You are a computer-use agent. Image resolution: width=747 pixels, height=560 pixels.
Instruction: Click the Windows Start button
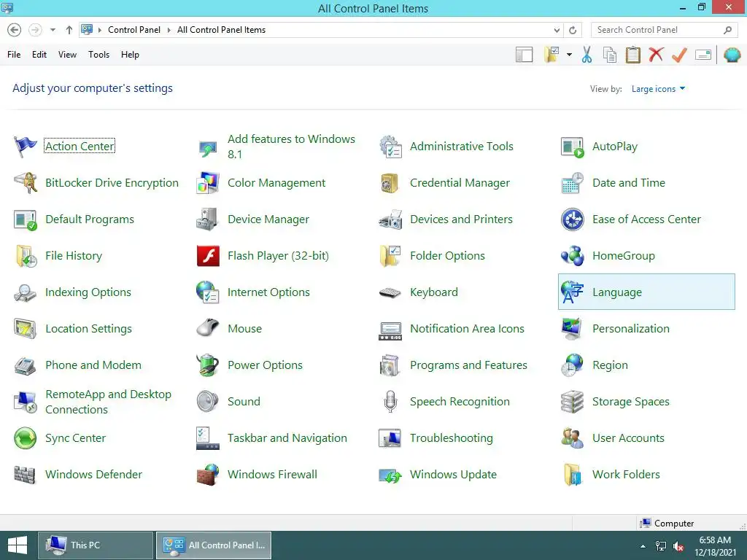tap(18, 545)
